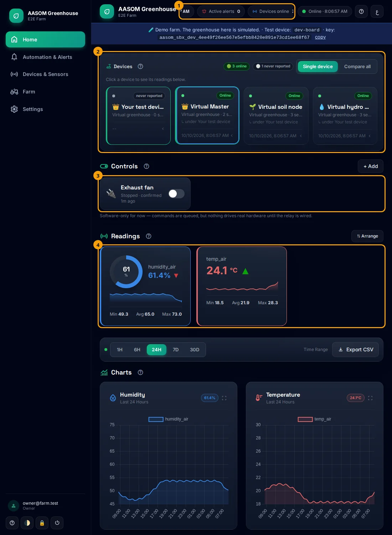This screenshot has width=392, height=535.
Task: Toggle dark/light theme with half-moon button
Action: point(27,523)
